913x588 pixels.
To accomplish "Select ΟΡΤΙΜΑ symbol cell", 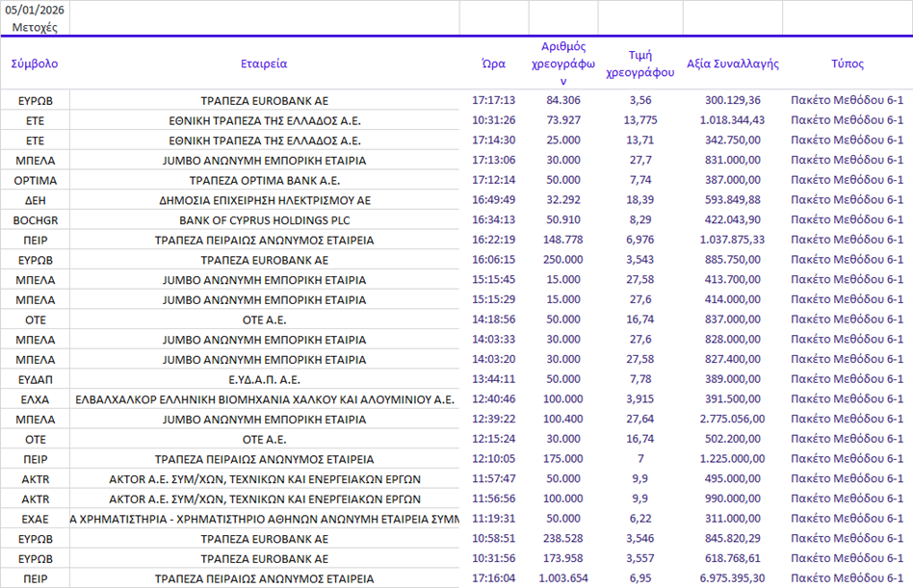I will (x=35, y=180).
